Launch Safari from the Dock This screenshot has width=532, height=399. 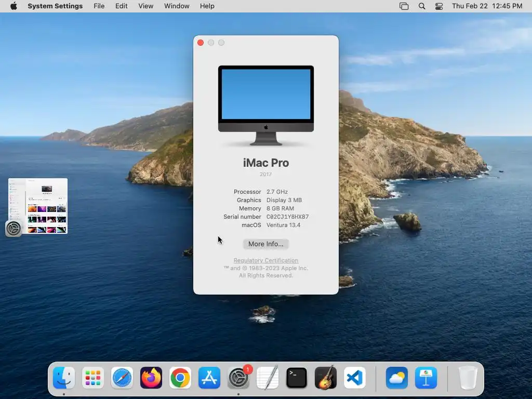point(122,378)
